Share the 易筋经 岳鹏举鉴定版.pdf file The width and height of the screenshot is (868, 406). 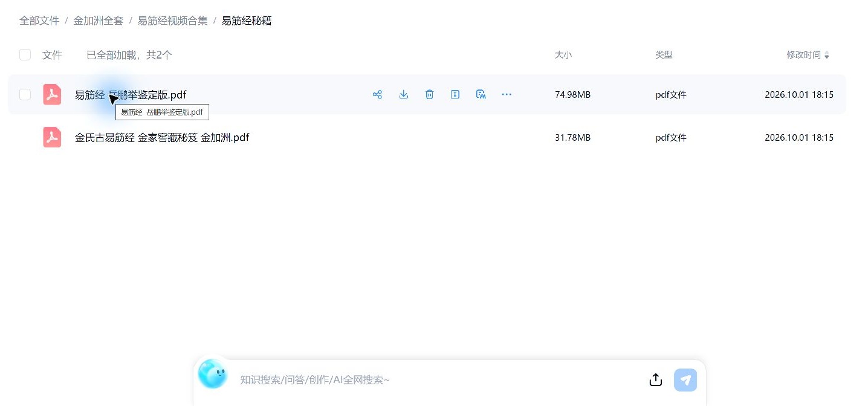(378, 94)
